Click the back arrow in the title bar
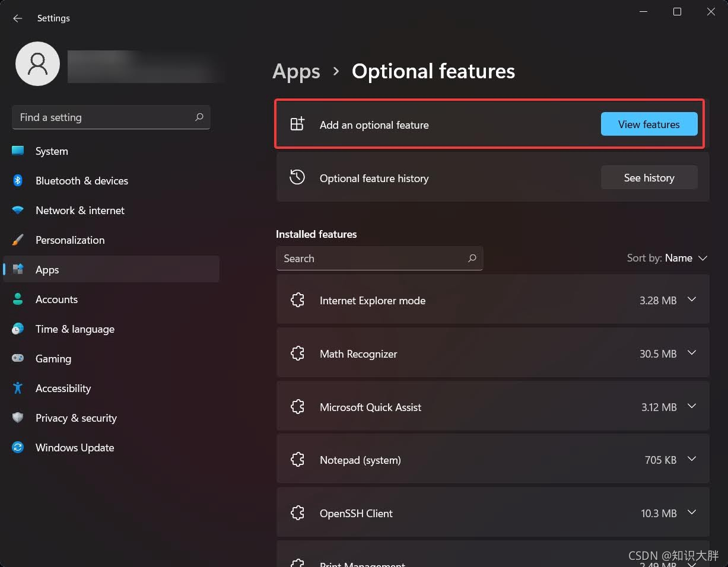Image resolution: width=728 pixels, height=567 pixels. click(18, 18)
